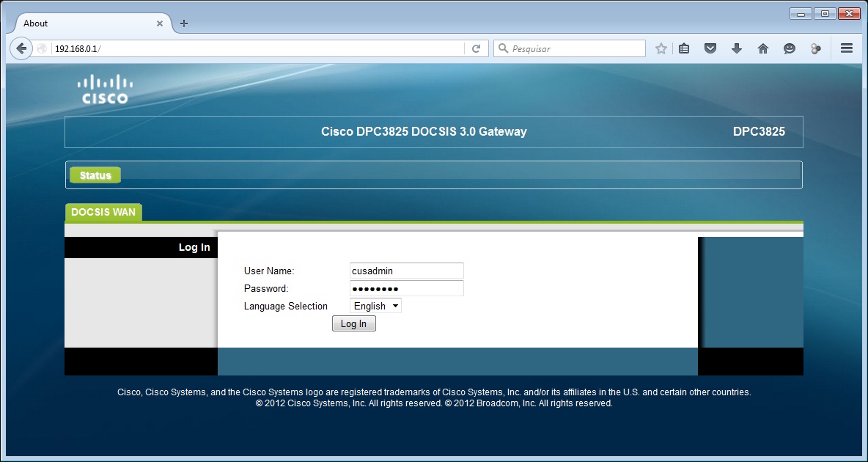The height and width of the screenshot is (462, 868).
Task: Show bookmarks list icon in toolbar
Action: click(x=684, y=48)
